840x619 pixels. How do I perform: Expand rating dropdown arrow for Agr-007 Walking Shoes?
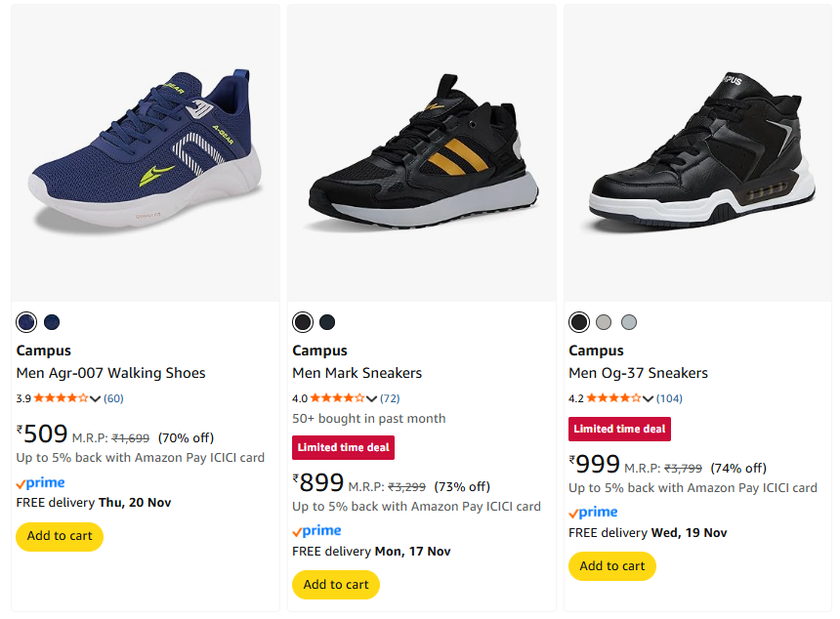point(95,398)
